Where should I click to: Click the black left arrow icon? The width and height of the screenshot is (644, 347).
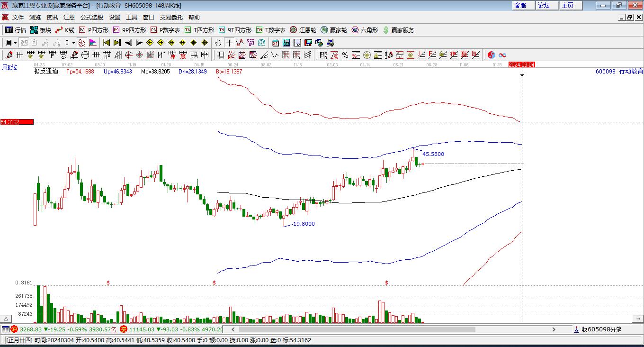click(x=128, y=43)
